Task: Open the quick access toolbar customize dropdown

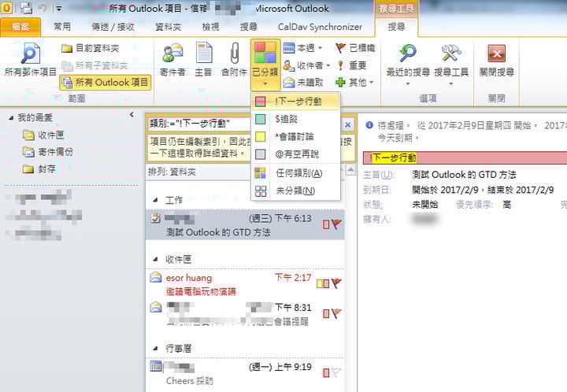Action: coord(59,8)
